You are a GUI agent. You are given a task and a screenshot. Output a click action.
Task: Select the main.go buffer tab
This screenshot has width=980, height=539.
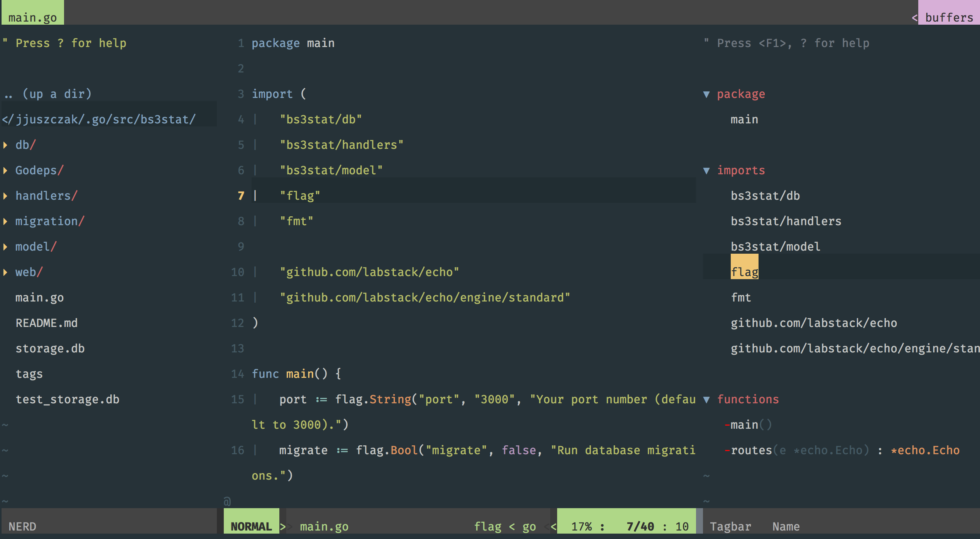point(32,17)
